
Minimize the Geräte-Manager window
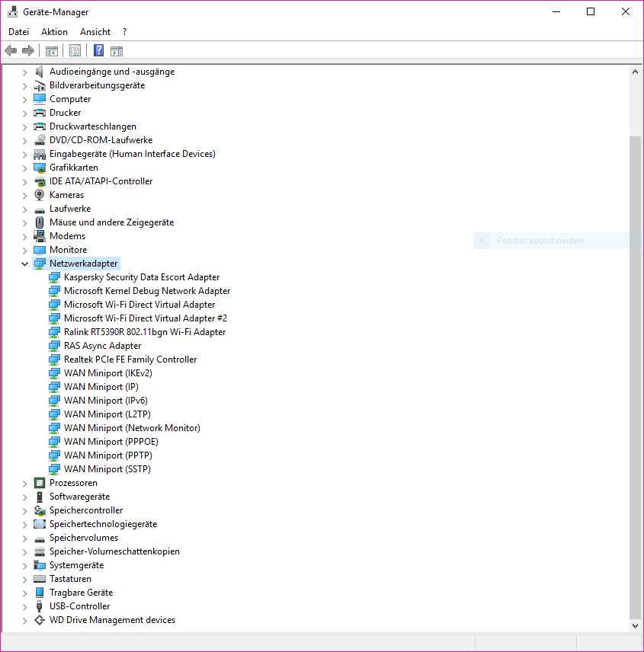point(556,11)
